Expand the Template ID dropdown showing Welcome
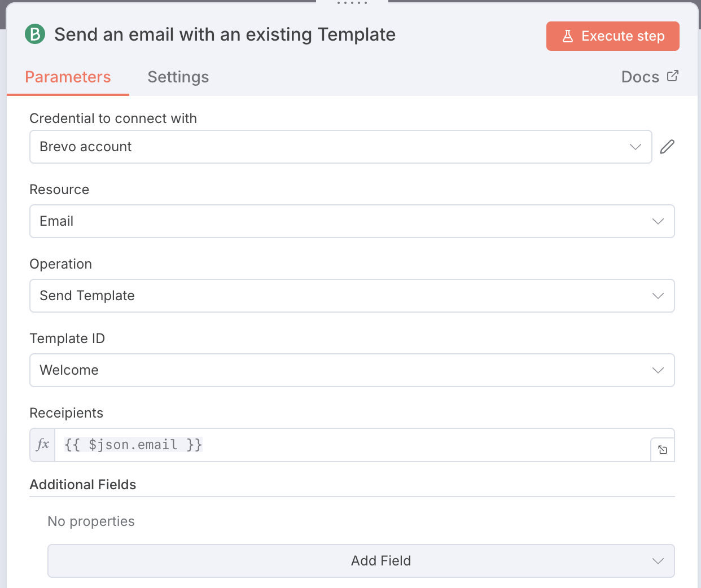Image resolution: width=701 pixels, height=588 pixels. [x=352, y=370]
